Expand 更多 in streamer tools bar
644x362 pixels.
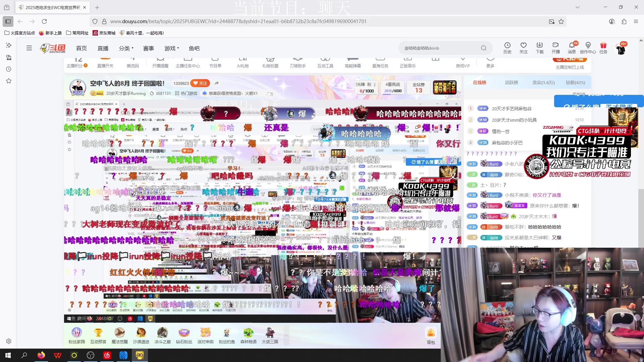[490, 62]
